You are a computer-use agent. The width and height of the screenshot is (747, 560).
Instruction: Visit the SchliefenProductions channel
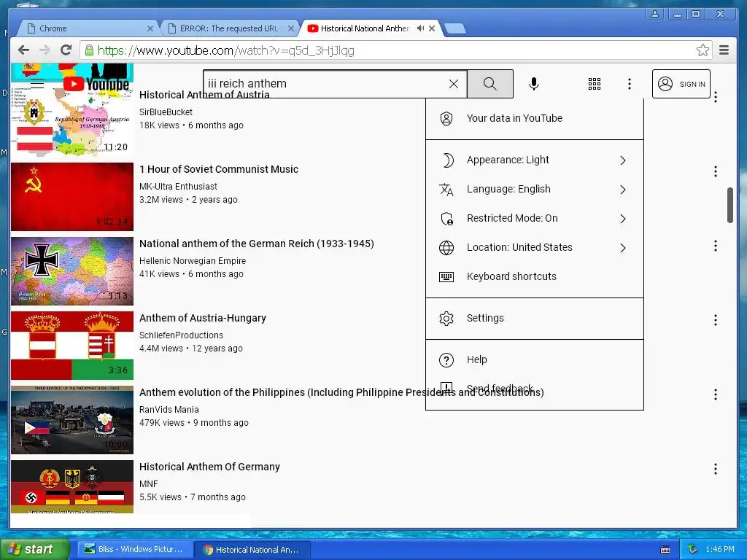(x=181, y=335)
